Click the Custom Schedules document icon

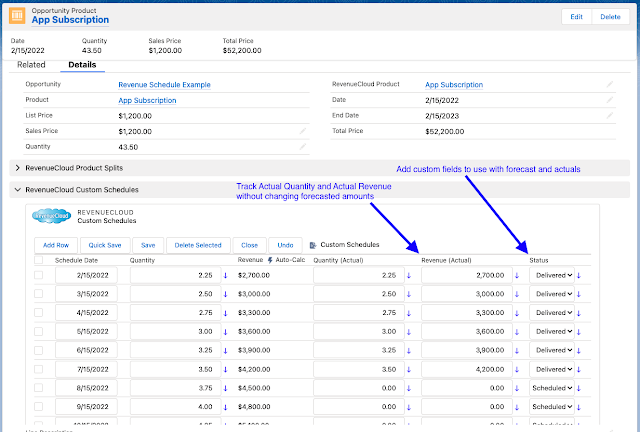313,245
